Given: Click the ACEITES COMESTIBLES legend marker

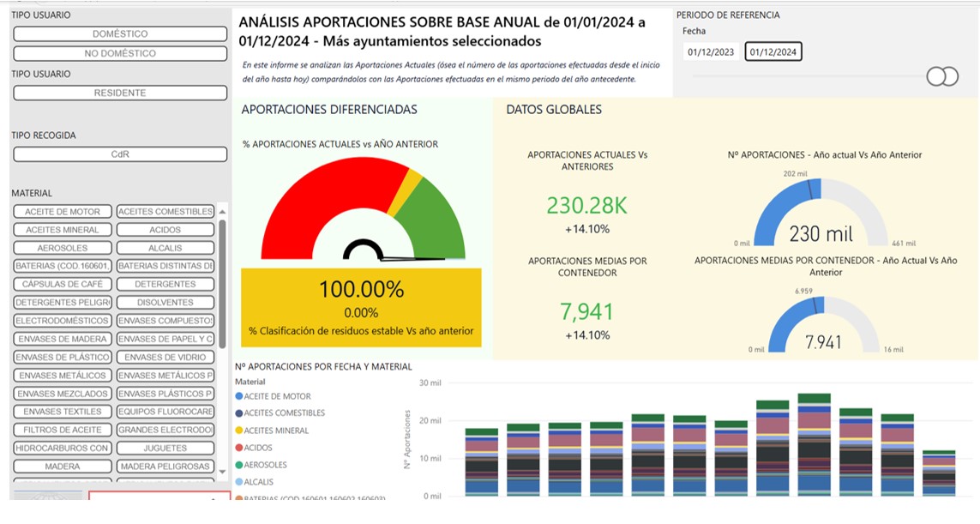Looking at the screenshot, I should pos(239,413).
